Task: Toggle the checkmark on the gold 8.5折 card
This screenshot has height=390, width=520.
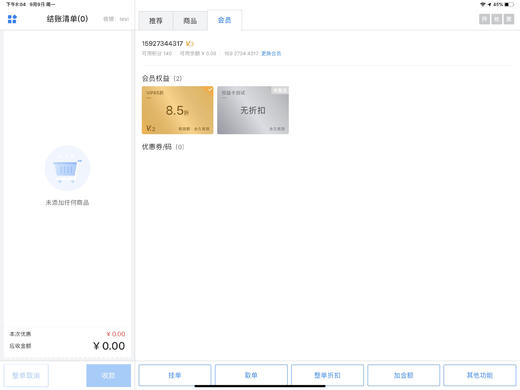Action: click(210, 89)
